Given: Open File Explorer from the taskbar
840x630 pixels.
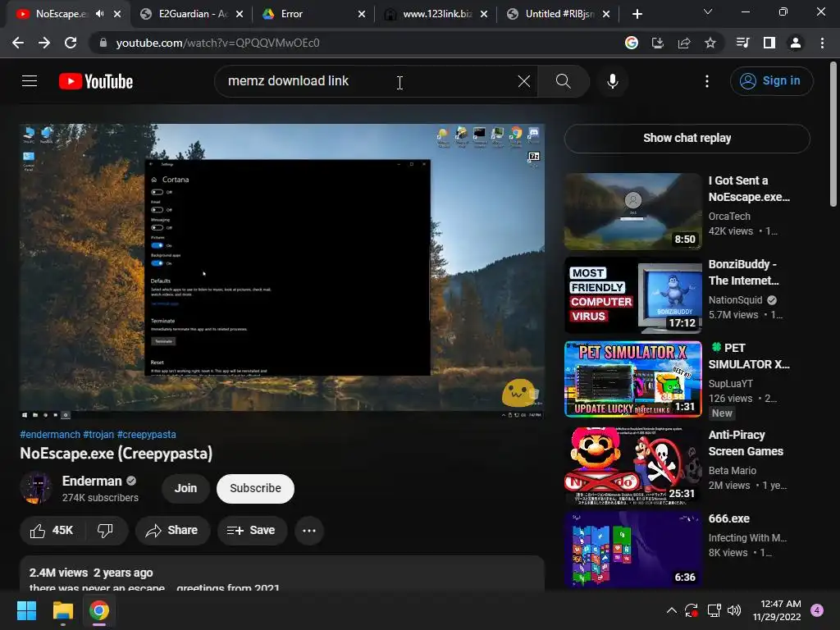Looking at the screenshot, I should pos(62,610).
